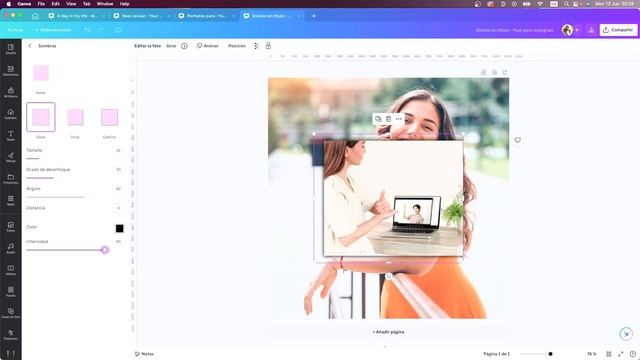Open the Traductor translate panel
Screen dimensions: 640x360
pyautogui.click(x=11, y=335)
